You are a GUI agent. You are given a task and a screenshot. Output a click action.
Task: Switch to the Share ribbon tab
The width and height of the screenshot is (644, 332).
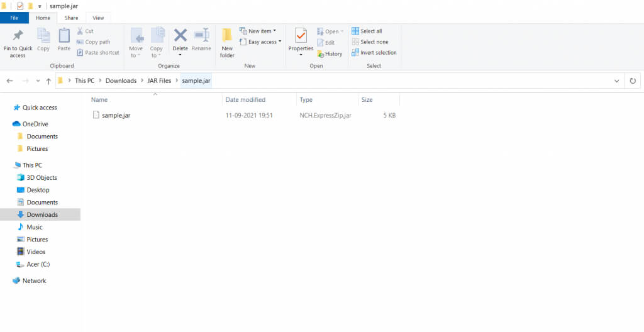click(x=71, y=18)
